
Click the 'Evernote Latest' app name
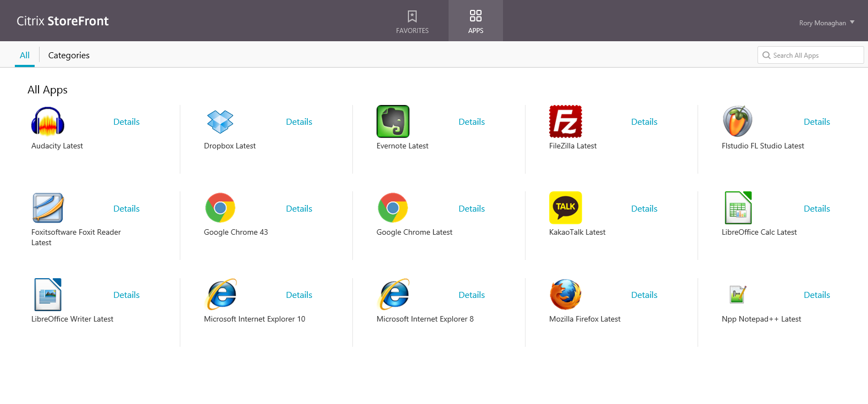pos(402,146)
